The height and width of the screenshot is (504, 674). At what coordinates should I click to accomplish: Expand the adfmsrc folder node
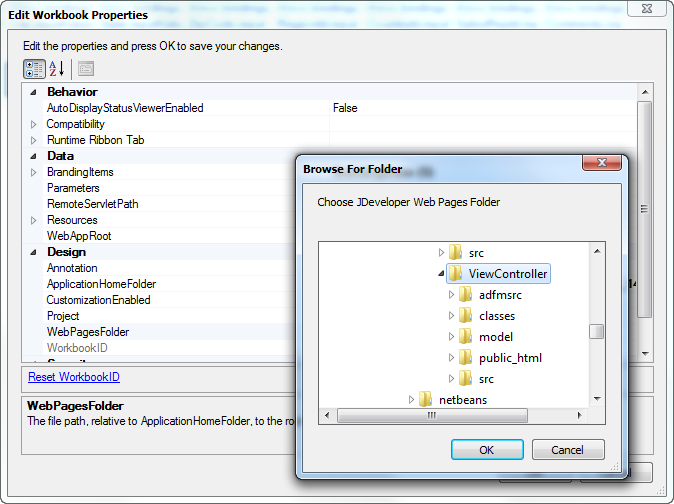point(451,295)
